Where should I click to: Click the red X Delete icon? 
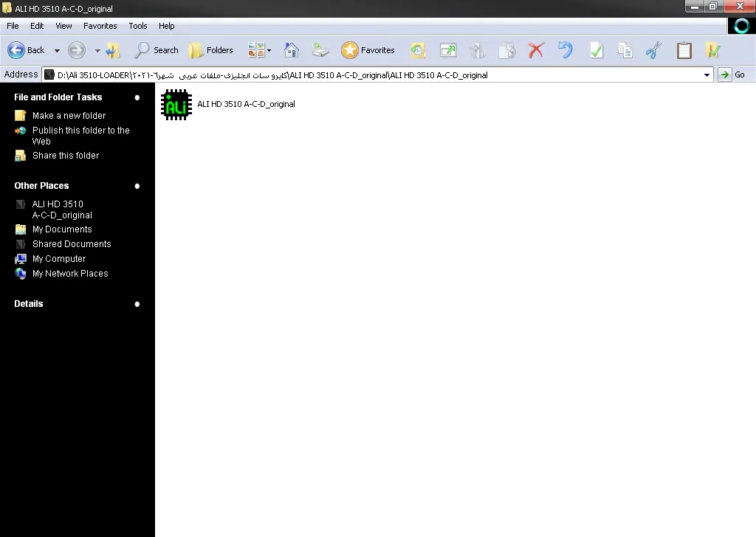536,50
